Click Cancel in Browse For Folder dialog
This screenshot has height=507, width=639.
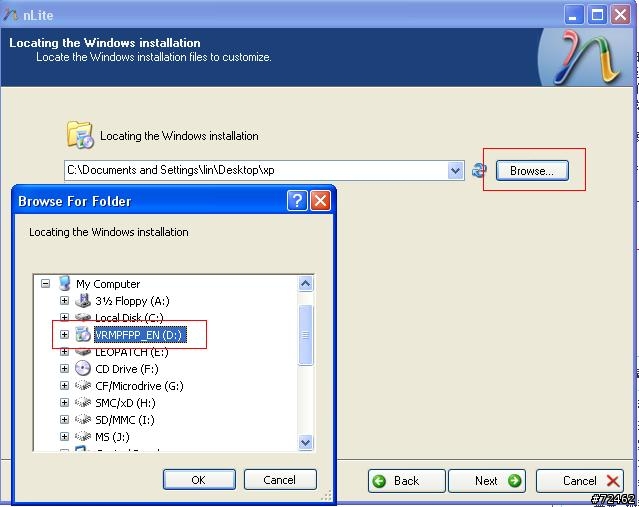coord(280,480)
